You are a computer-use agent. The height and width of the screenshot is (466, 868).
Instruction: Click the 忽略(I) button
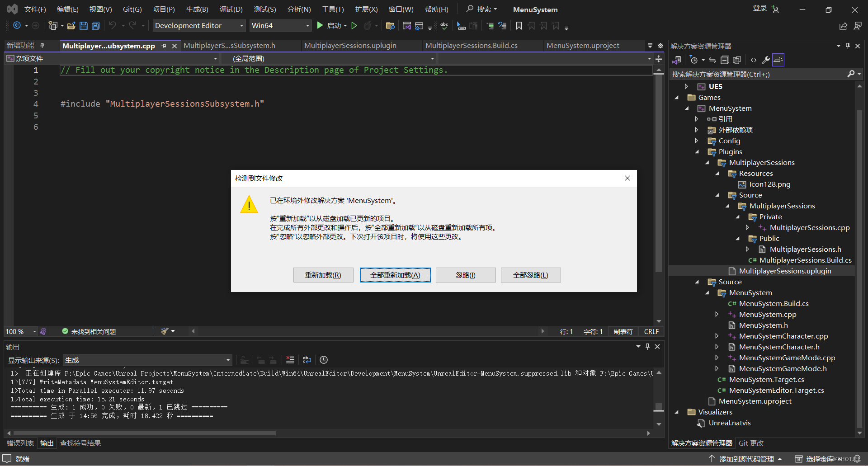(x=466, y=275)
